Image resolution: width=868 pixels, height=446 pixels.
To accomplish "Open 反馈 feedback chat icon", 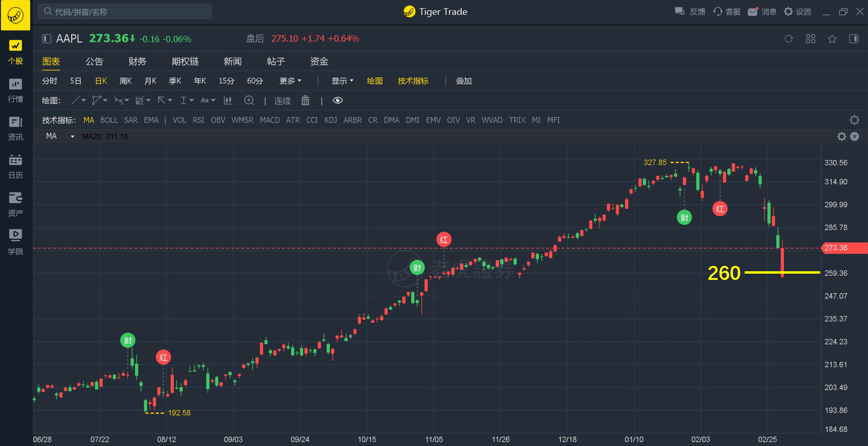I will [680, 12].
